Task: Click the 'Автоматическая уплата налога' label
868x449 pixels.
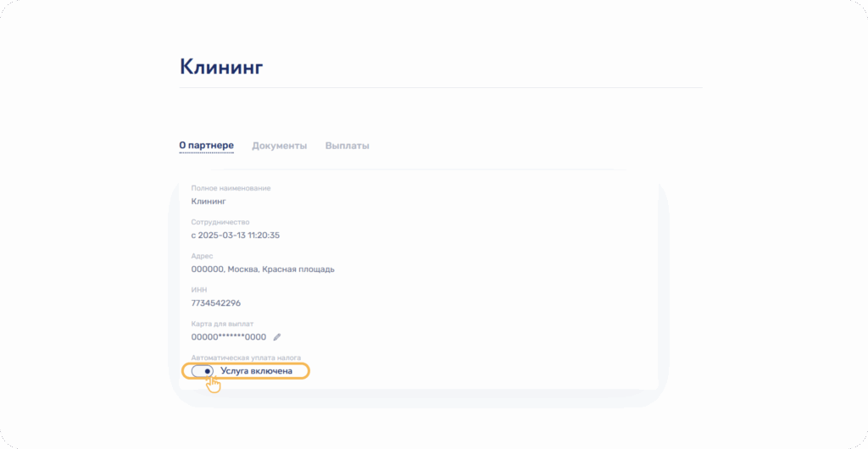Action: (246, 358)
